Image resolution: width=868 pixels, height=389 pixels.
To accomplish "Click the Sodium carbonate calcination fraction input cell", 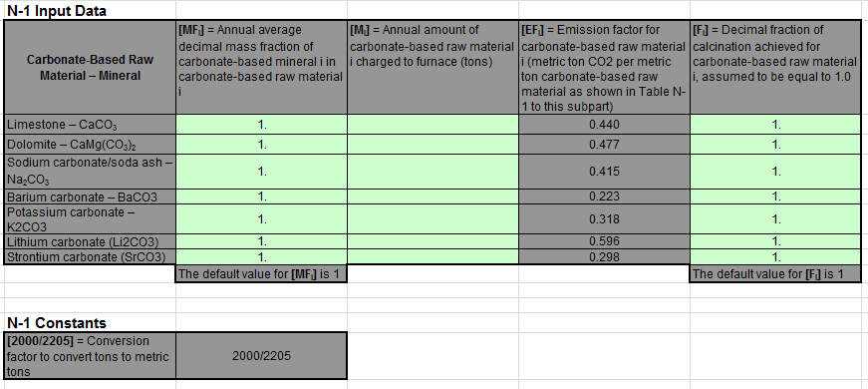I will pos(775,172).
